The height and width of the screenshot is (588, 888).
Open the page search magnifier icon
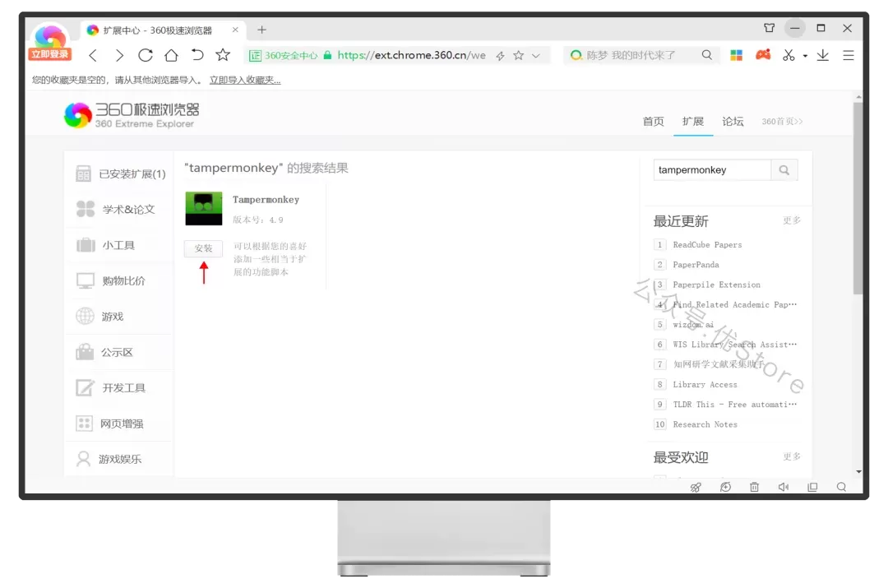tap(842, 487)
